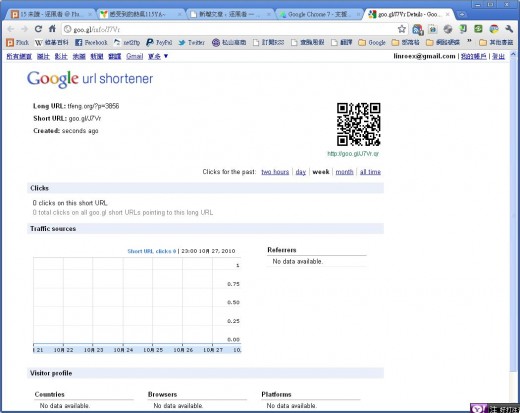Click the short URL goo.gl text

click(x=85, y=118)
